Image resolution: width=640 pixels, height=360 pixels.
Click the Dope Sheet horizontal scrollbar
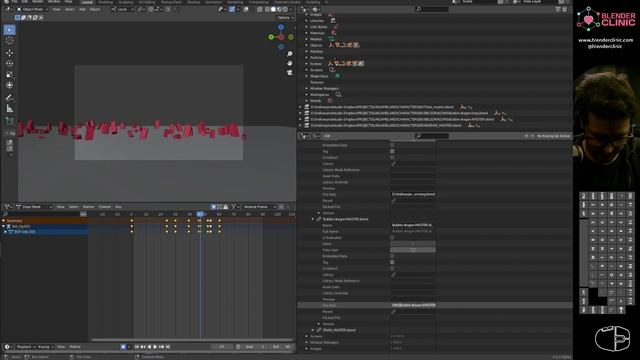[192, 340]
